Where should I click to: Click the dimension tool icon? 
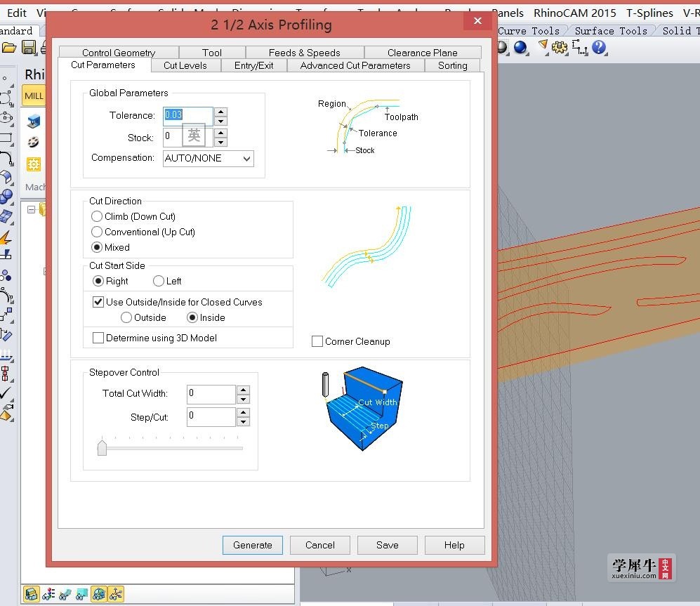click(x=579, y=47)
